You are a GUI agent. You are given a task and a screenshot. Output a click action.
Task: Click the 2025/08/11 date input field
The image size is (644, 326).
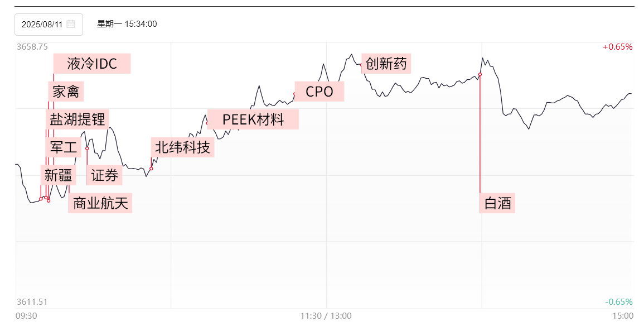point(42,24)
